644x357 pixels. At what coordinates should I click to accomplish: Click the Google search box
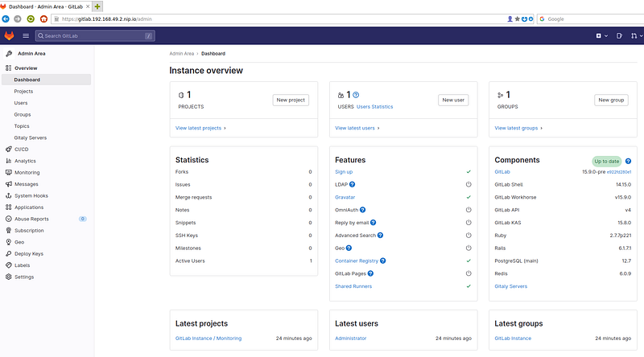(x=592, y=18)
